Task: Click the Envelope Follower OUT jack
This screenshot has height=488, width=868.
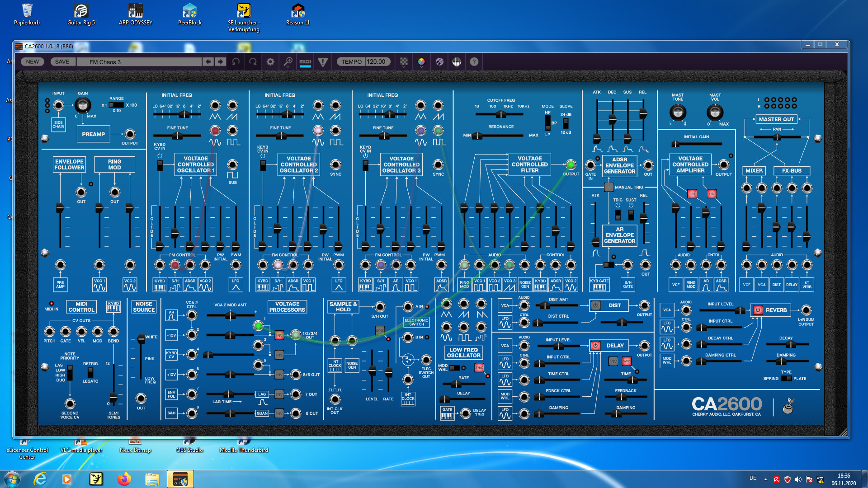Action: click(81, 192)
